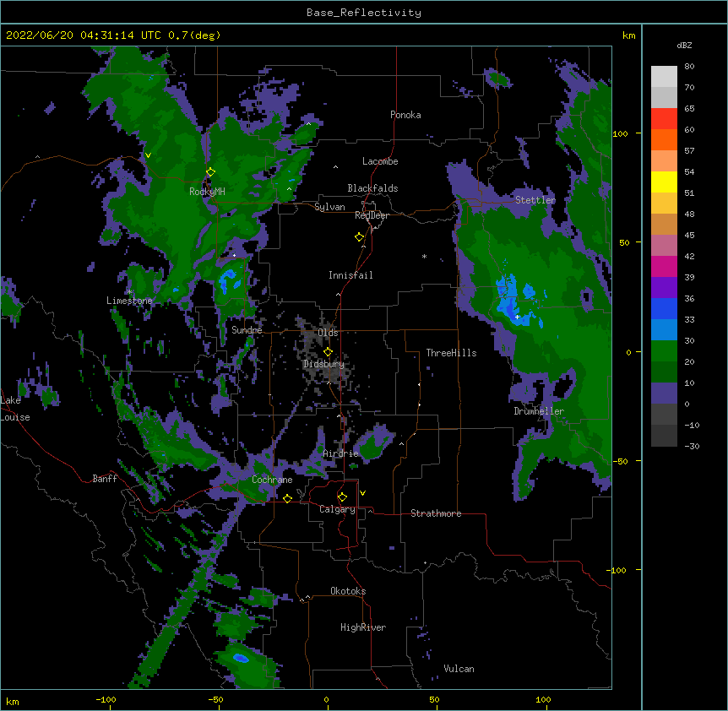
Task: Click the RedDeer city label
Action: [372, 215]
